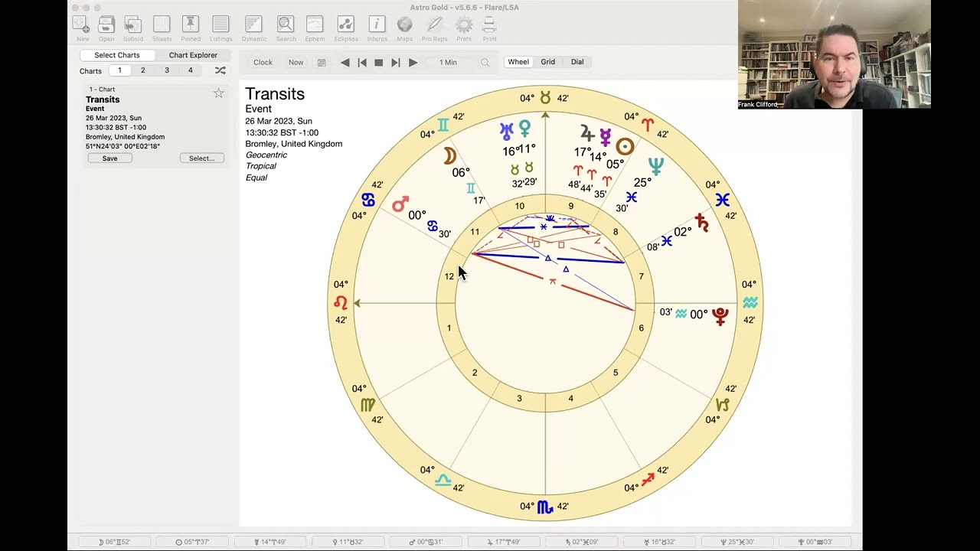980x551 pixels.
Task: Click the Uranus glyph in chart wheel
Action: coord(506,132)
